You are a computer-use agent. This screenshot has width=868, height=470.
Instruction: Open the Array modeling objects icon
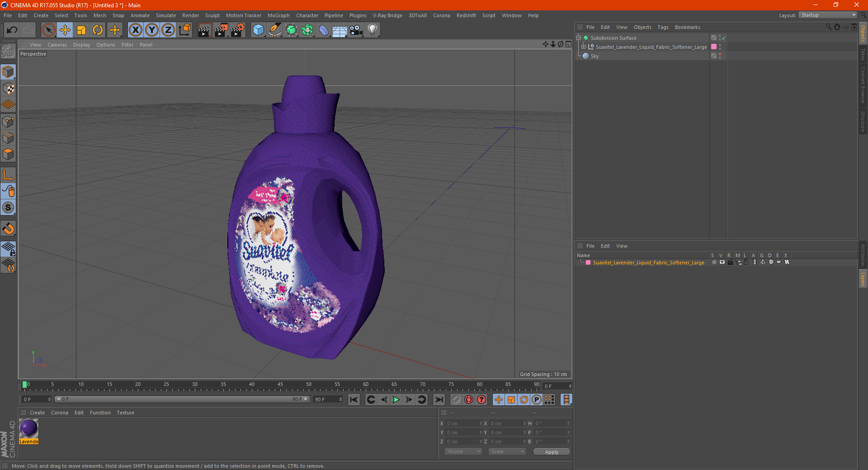[x=308, y=30]
